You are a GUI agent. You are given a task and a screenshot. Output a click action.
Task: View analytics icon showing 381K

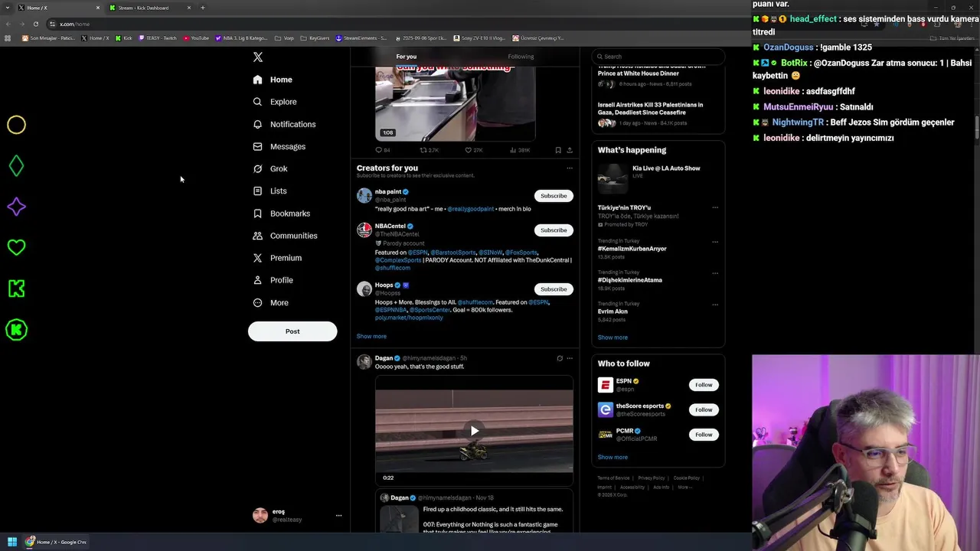513,150
